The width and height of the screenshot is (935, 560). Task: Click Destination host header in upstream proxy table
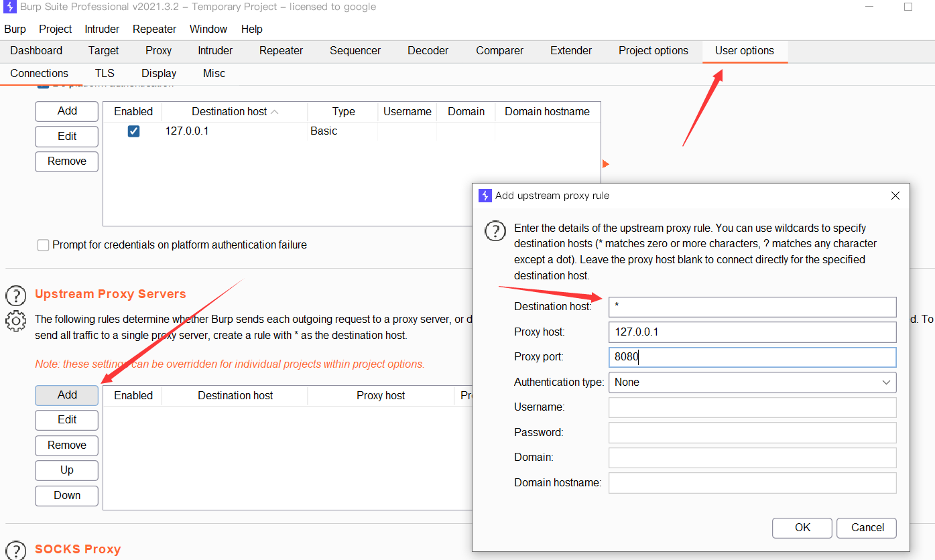pos(235,396)
